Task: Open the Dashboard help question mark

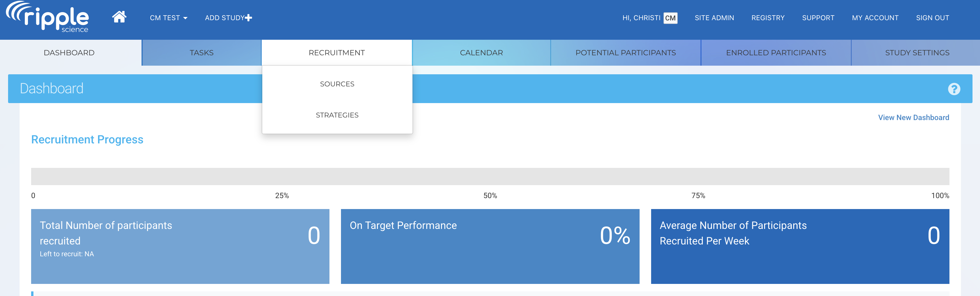Action: click(954, 89)
